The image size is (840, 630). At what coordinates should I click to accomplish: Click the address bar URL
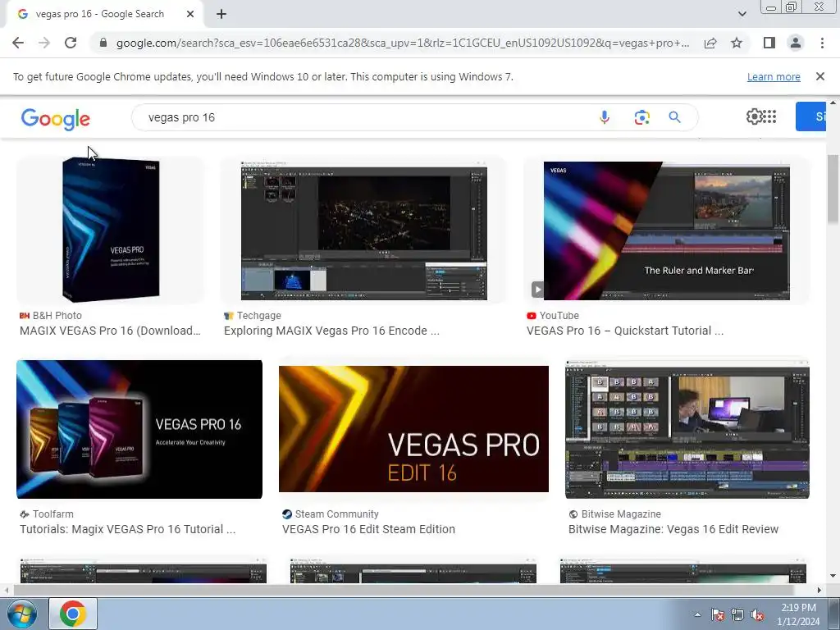coord(403,43)
